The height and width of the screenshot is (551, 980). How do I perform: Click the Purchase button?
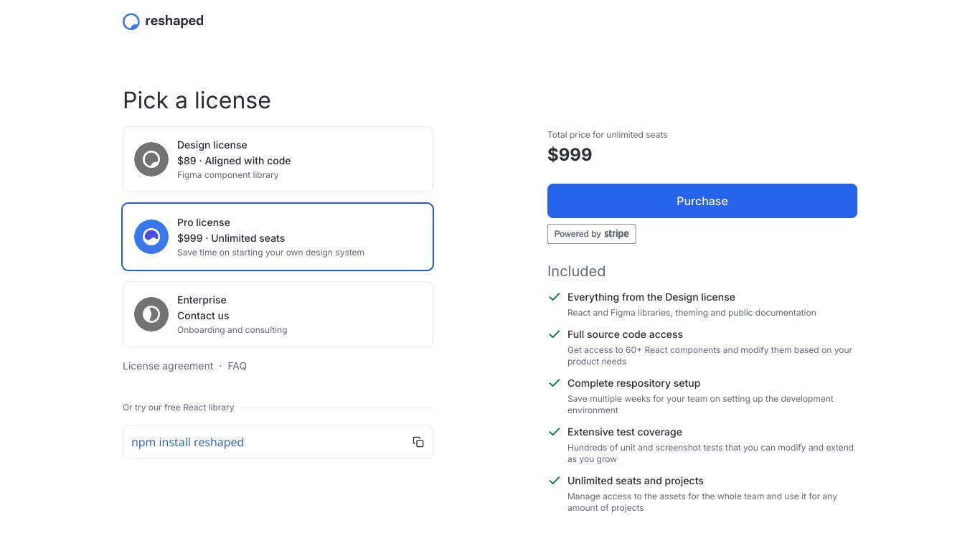(x=702, y=201)
